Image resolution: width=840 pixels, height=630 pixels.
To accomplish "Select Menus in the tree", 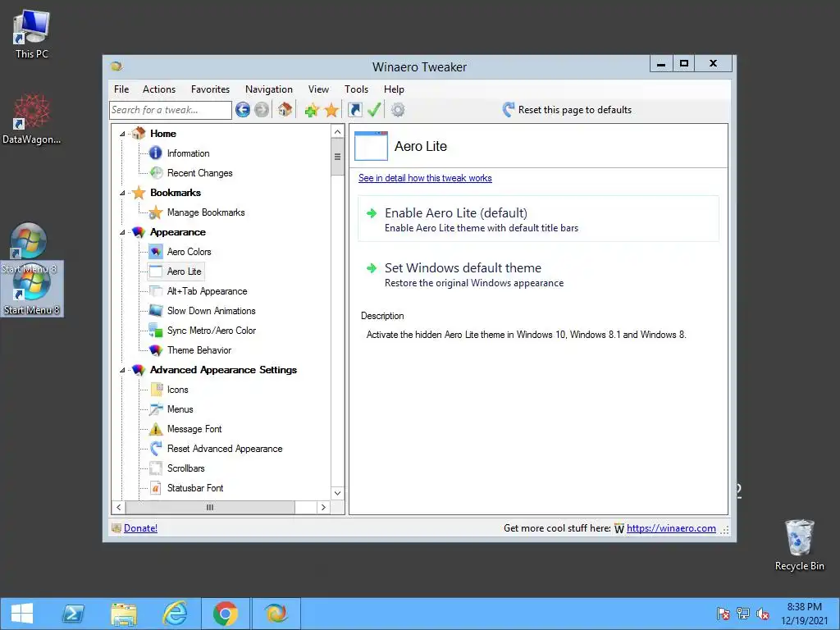I will (x=180, y=409).
